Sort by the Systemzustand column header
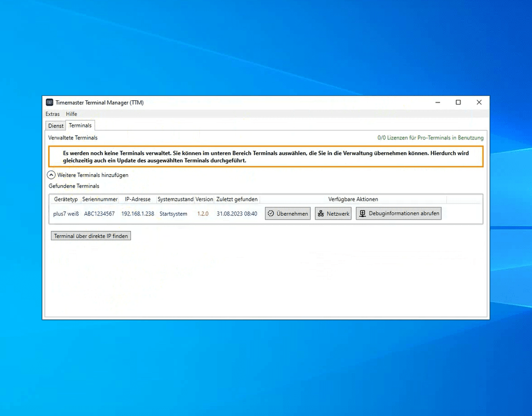The image size is (532, 416). click(x=176, y=199)
